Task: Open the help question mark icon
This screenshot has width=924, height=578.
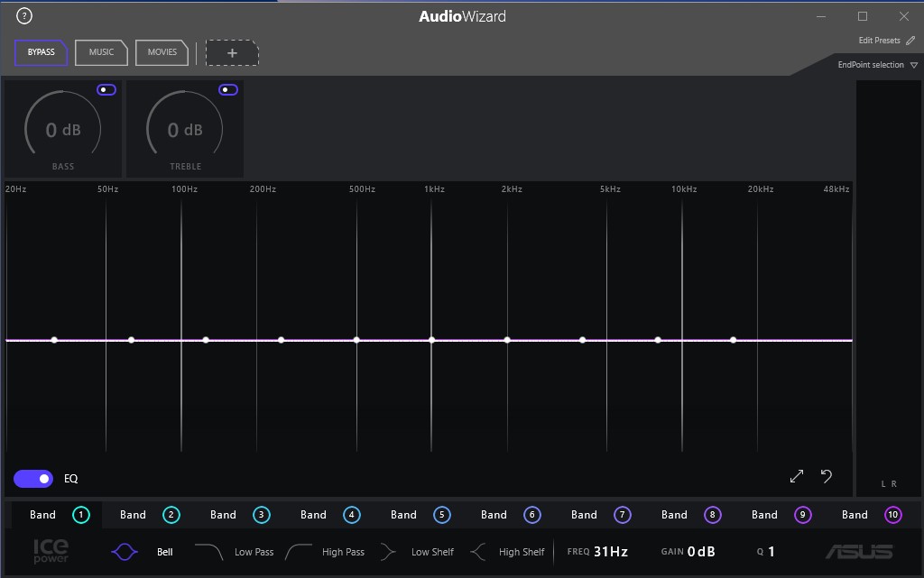Action: 24,16
